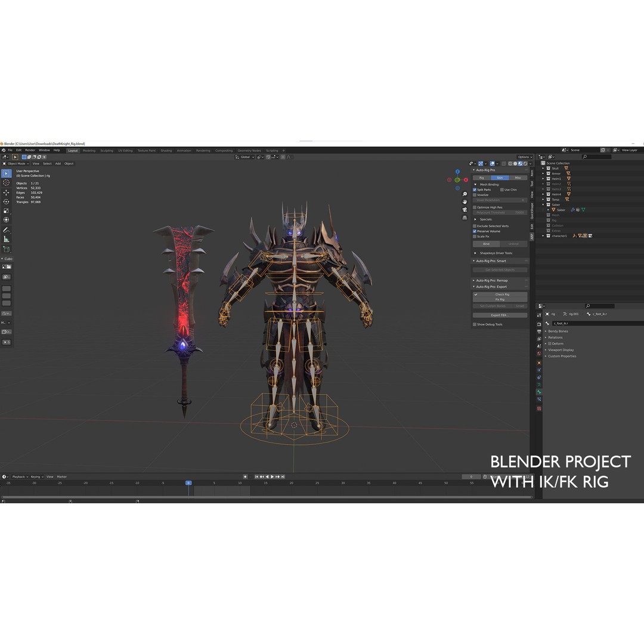The height and width of the screenshot is (644, 644).
Task: Click the timeline current frame marker
Action: coord(188,483)
